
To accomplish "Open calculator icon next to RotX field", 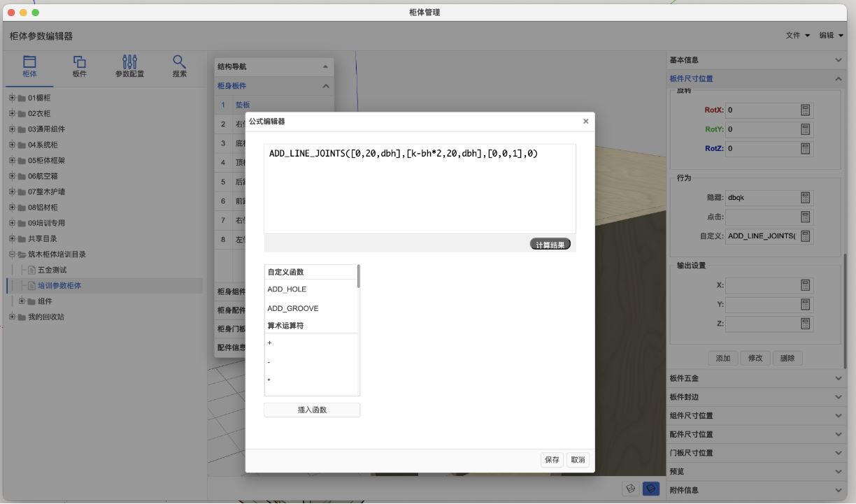I will 805,110.
